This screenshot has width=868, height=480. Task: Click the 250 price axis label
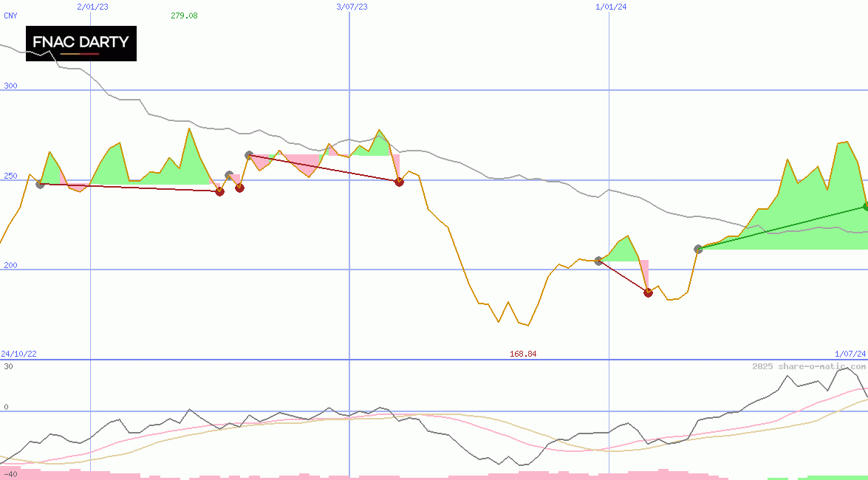point(9,176)
